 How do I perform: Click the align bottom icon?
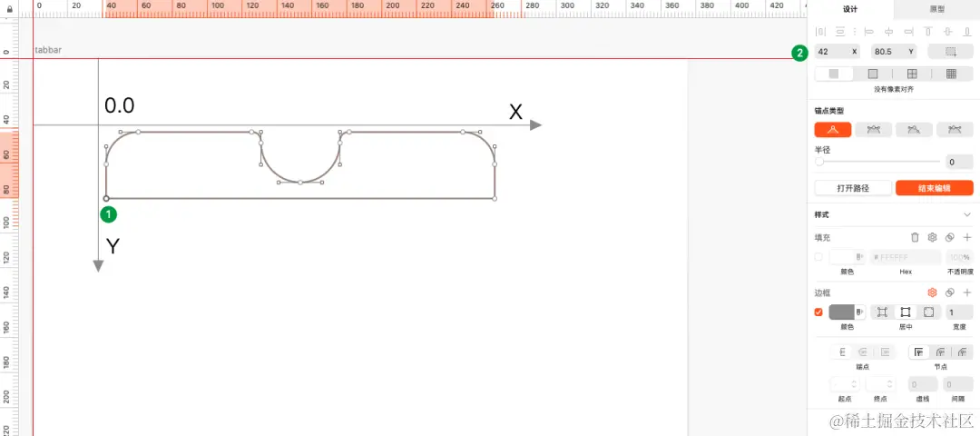click(x=967, y=31)
